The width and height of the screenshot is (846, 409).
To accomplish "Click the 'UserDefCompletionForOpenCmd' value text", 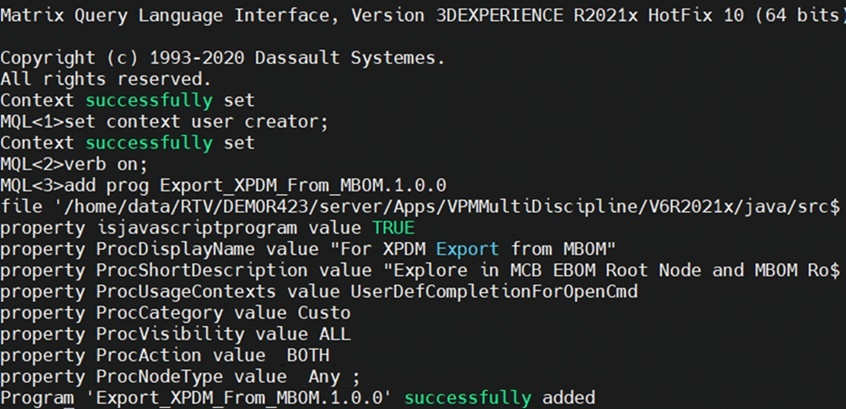I will (x=494, y=292).
